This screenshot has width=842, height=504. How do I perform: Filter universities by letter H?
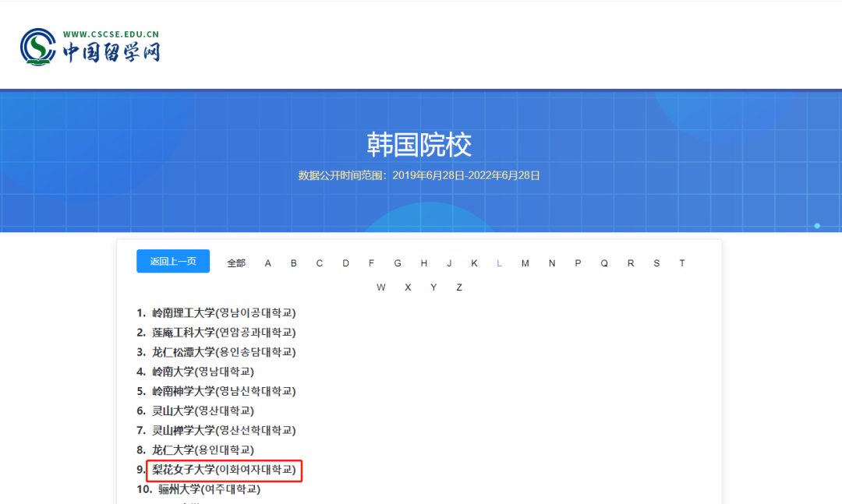tap(423, 263)
